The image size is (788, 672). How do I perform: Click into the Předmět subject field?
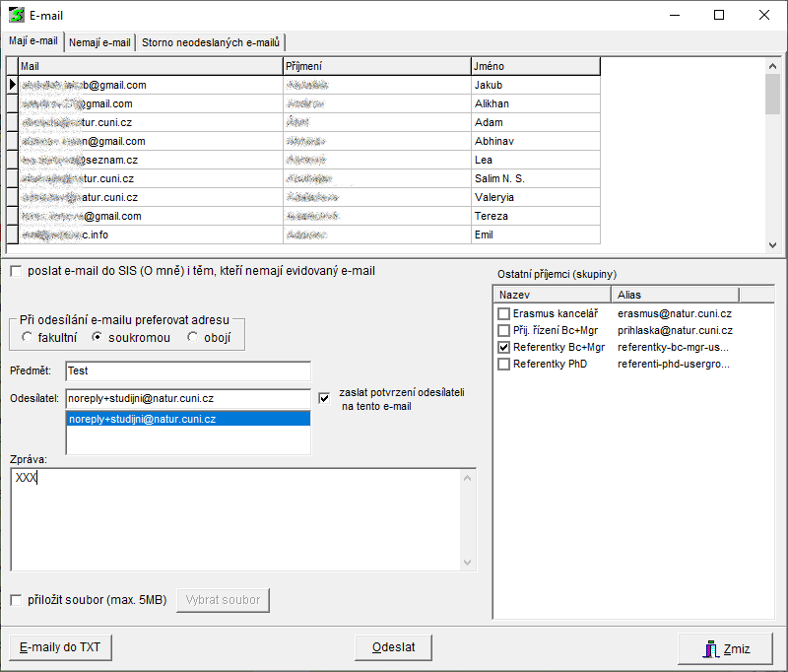pyautogui.click(x=187, y=370)
